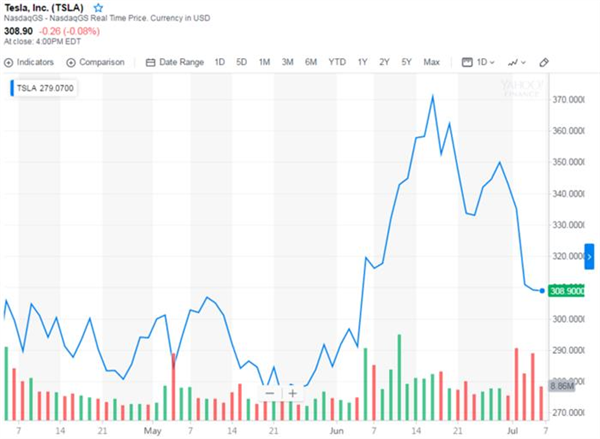Expand the 1D interval dropdown

point(478,62)
